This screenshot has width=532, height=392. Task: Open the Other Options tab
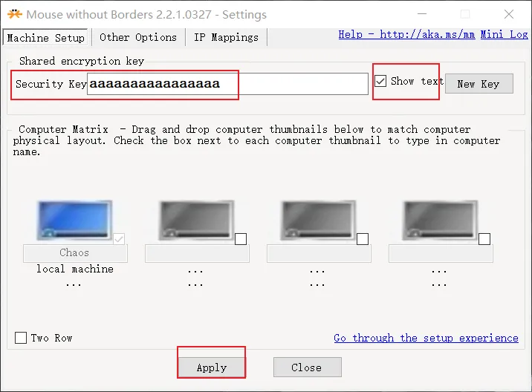coord(138,37)
